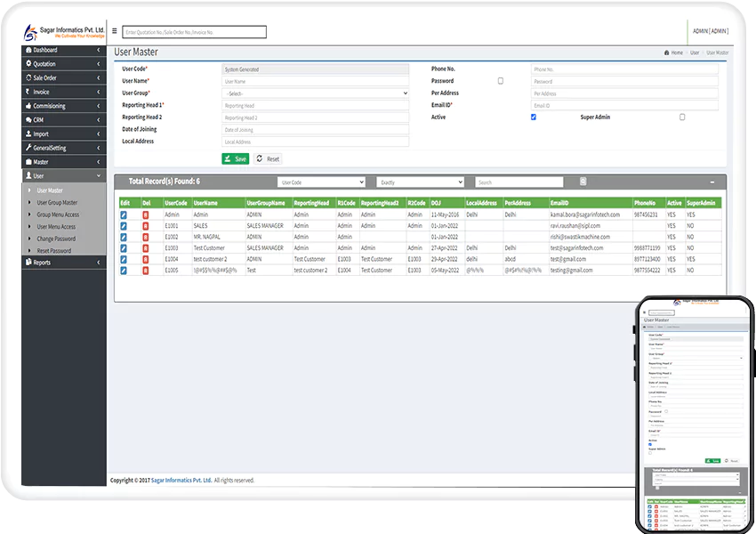Uncheck the Active checkbox

coord(534,117)
